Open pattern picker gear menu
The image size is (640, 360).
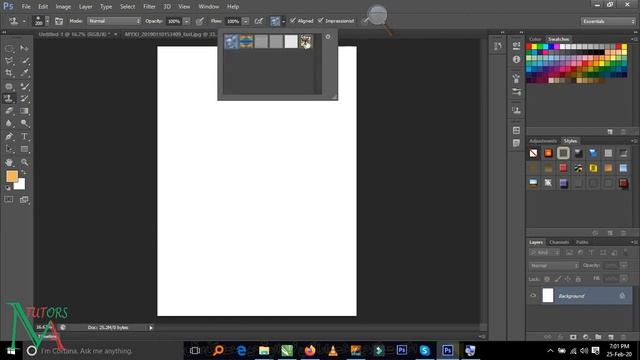pyautogui.click(x=328, y=37)
